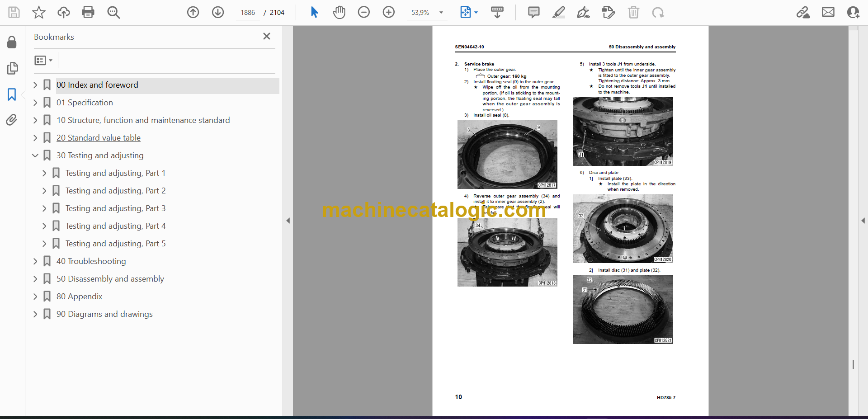Click the sign document pen icon
This screenshot has height=419, width=868.
click(x=583, y=12)
